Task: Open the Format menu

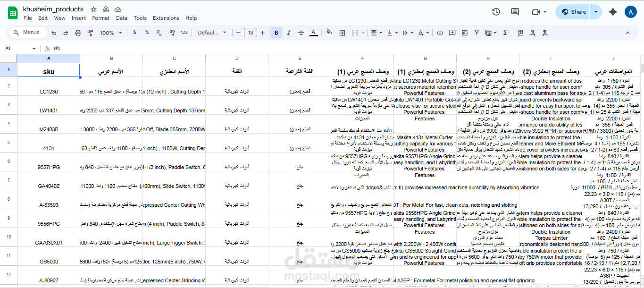Action: (x=101, y=18)
